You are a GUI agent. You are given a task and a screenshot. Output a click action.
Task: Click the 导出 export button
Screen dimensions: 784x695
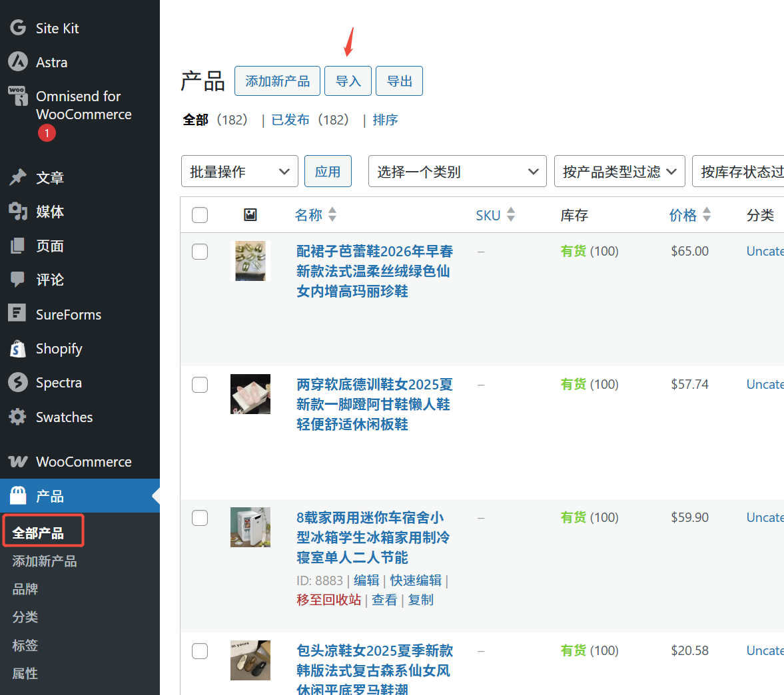pos(399,81)
